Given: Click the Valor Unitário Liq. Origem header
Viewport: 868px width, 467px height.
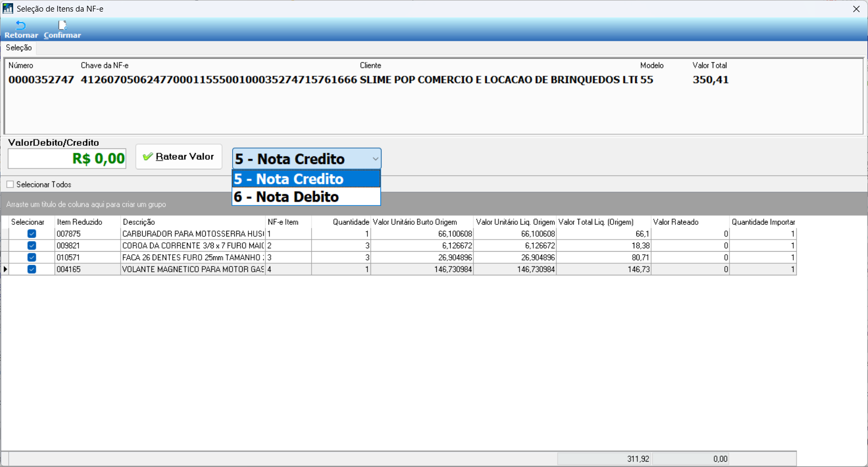Looking at the screenshot, I should tap(515, 222).
